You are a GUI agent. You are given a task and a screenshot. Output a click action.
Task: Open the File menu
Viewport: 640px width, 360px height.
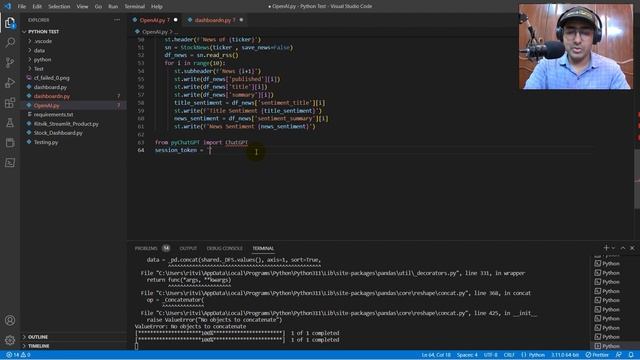tap(22, 7)
